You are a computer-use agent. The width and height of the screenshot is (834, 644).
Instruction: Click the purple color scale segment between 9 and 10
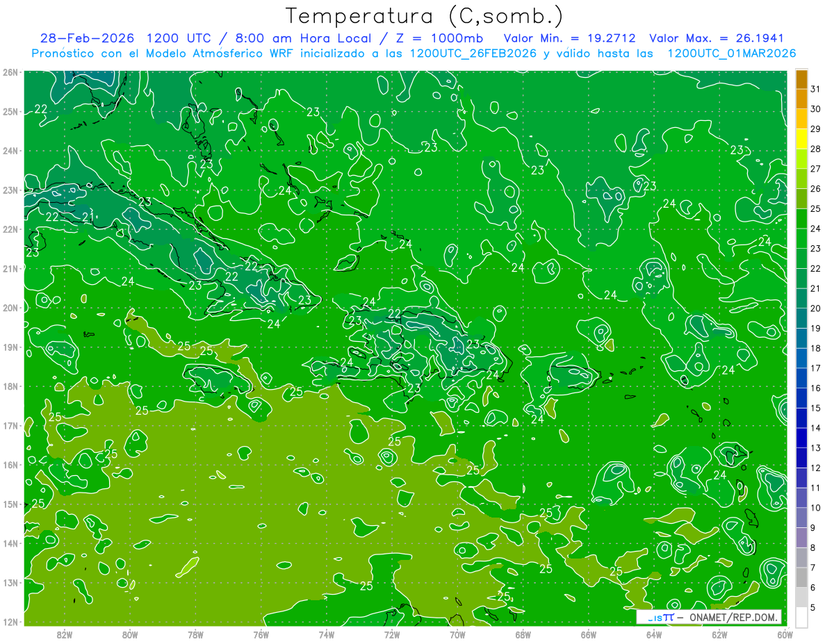(x=801, y=518)
